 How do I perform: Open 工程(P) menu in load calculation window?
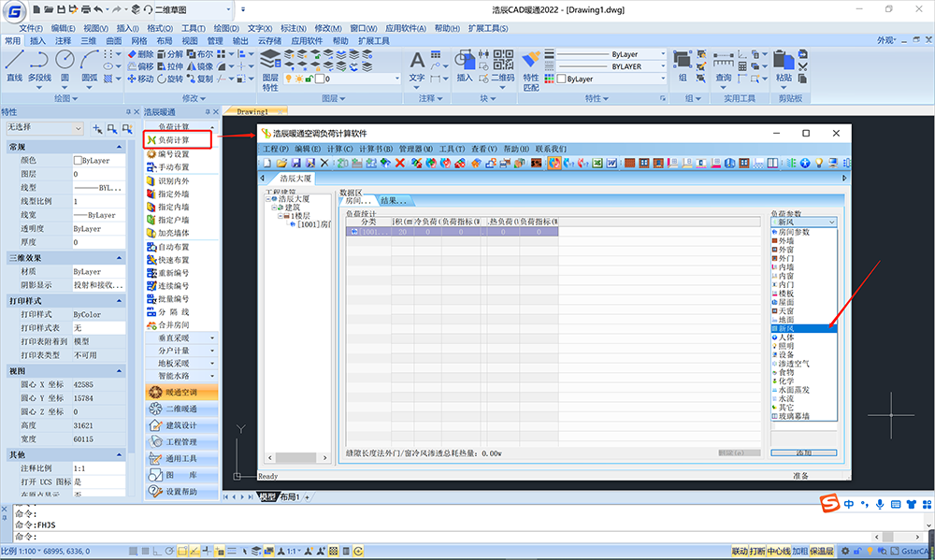click(276, 149)
